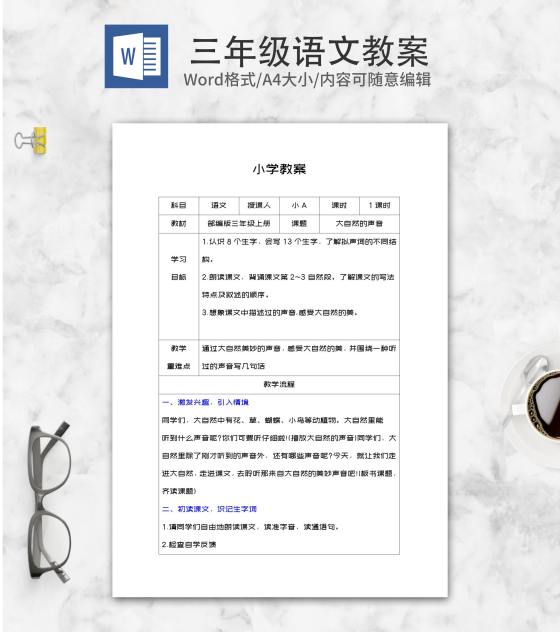Click the line "2.检查自学反馈"
Viewport: 560px width, 632px height.
click(189, 545)
